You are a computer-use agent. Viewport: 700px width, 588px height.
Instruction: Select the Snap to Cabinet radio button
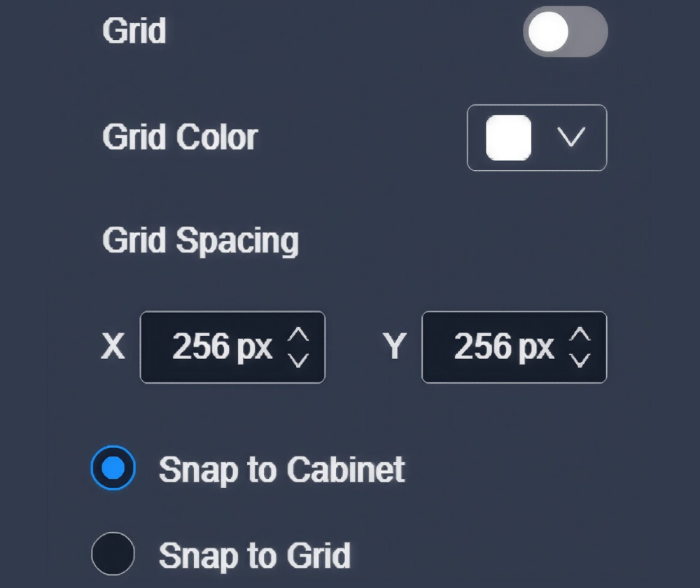[x=113, y=468]
